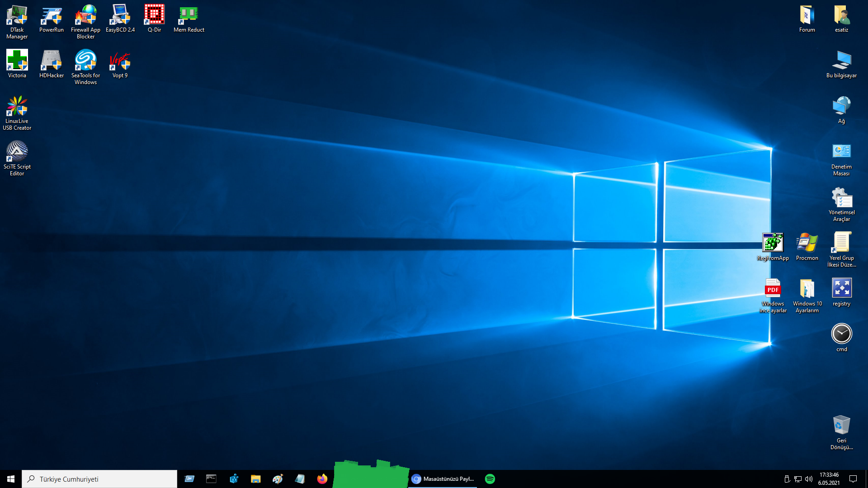Image resolution: width=868 pixels, height=488 pixels.
Task: Select the Vopt 9 shortcut
Action: point(120,64)
